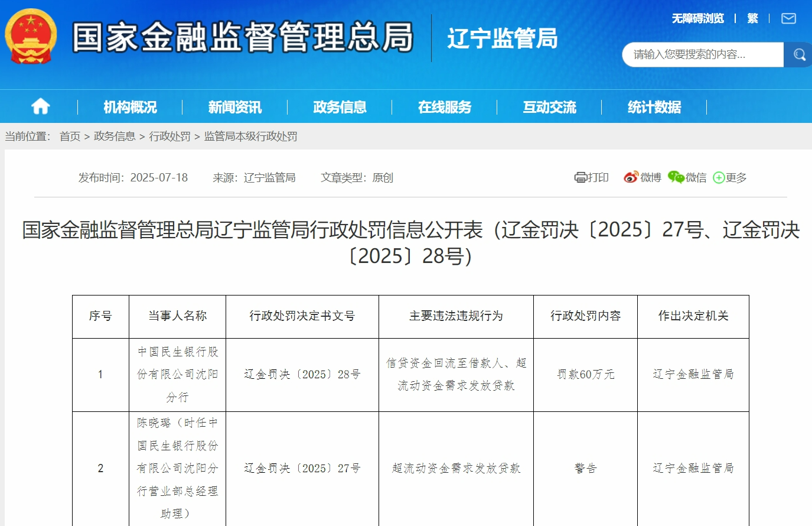Share via the Weibo icon
Image resolution: width=812 pixels, height=526 pixels.
tap(631, 177)
